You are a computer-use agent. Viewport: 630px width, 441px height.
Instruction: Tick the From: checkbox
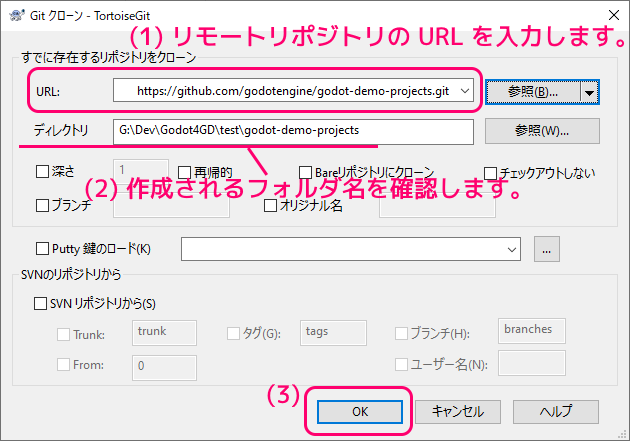(63, 365)
